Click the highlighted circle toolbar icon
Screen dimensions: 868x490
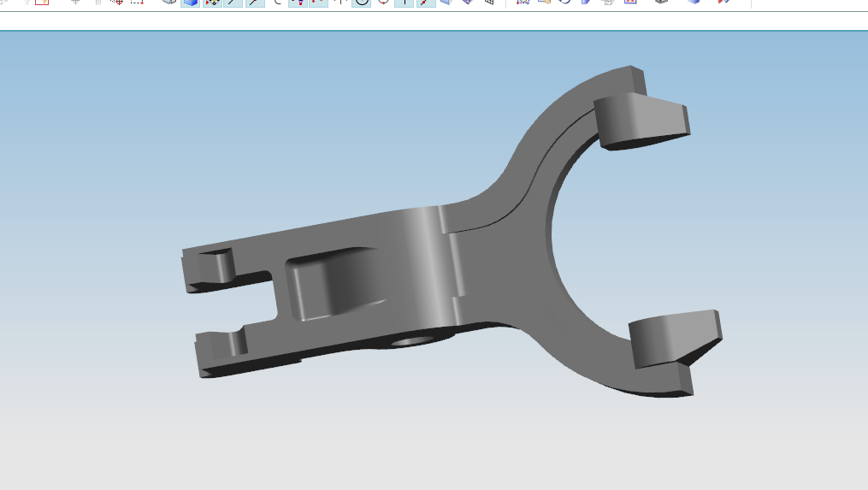362,3
